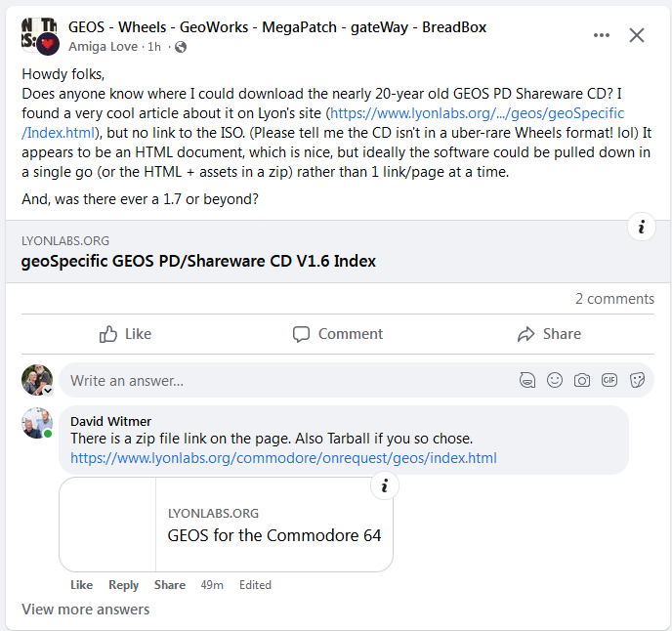Close the post dialog
Image resolution: width=672 pixels, height=631 pixels.
click(x=637, y=35)
